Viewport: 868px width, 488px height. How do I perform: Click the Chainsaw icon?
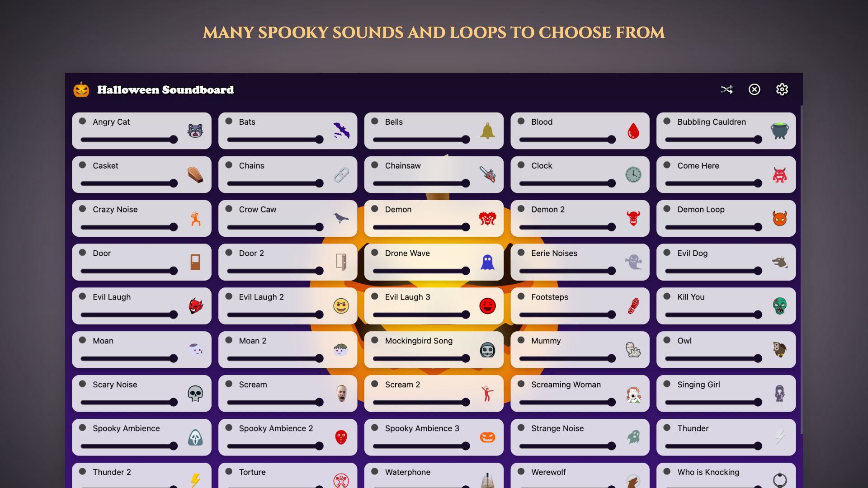click(487, 174)
